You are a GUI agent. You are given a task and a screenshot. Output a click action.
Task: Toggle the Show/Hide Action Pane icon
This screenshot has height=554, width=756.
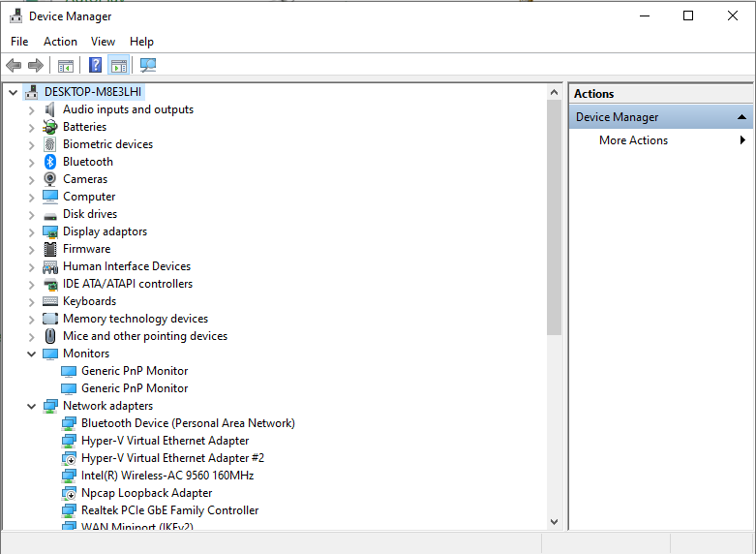(x=119, y=65)
